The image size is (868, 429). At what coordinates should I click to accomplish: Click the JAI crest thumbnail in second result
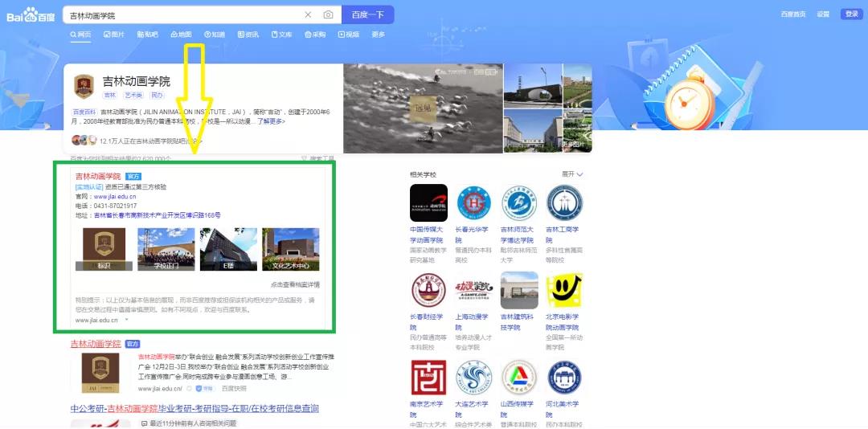[x=100, y=373]
